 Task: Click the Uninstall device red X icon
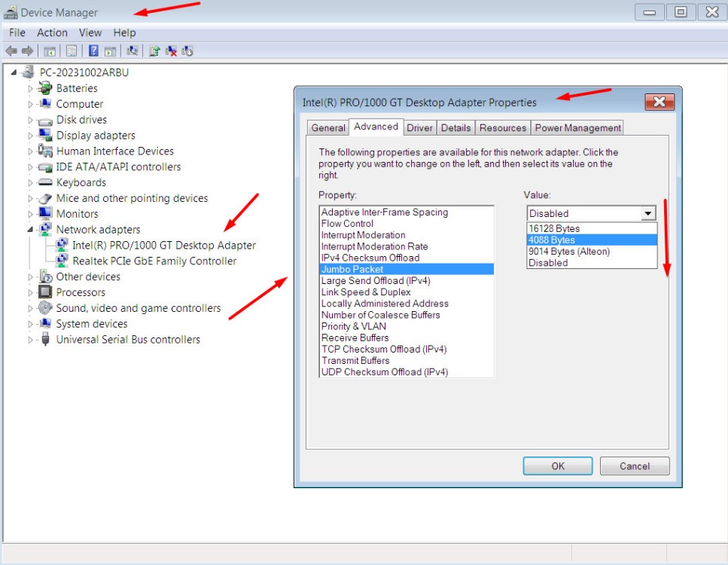point(171,51)
